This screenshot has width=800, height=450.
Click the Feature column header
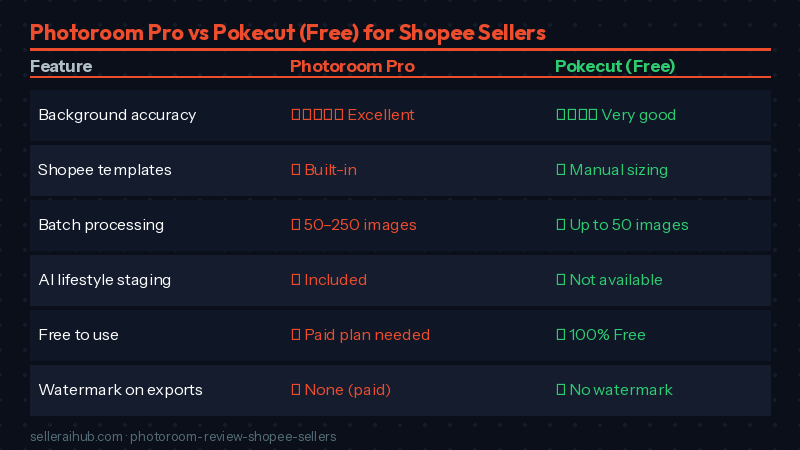pyautogui.click(x=61, y=67)
